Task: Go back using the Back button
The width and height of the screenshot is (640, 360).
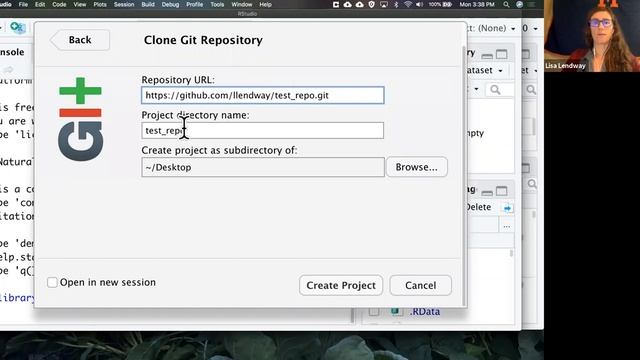Action: (x=80, y=40)
